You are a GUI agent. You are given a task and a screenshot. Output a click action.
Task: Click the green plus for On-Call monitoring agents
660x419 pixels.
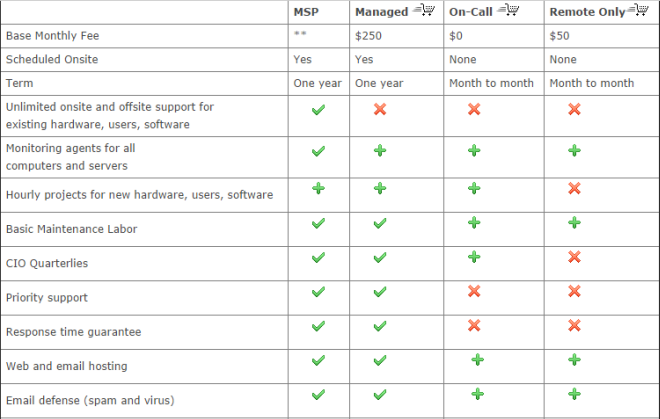(474, 151)
